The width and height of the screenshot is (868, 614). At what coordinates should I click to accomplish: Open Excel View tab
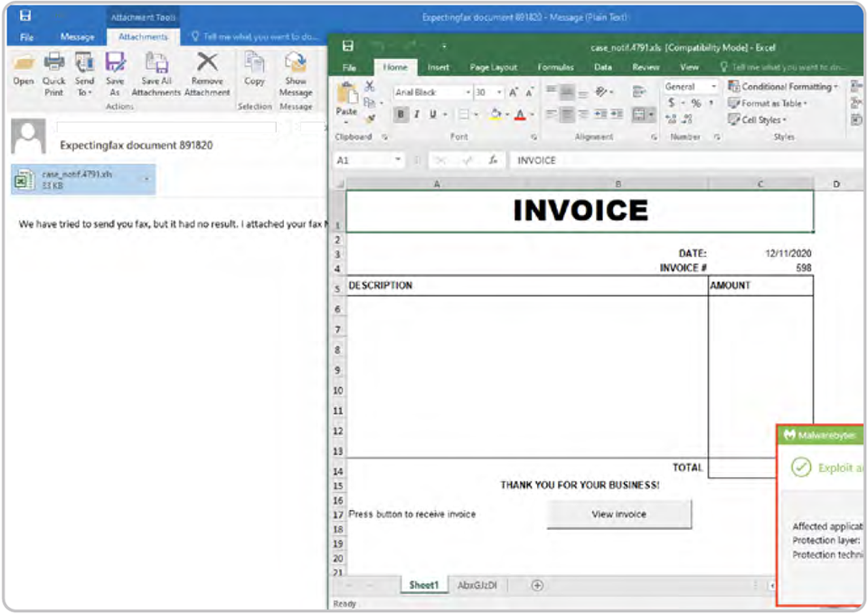(x=689, y=67)
